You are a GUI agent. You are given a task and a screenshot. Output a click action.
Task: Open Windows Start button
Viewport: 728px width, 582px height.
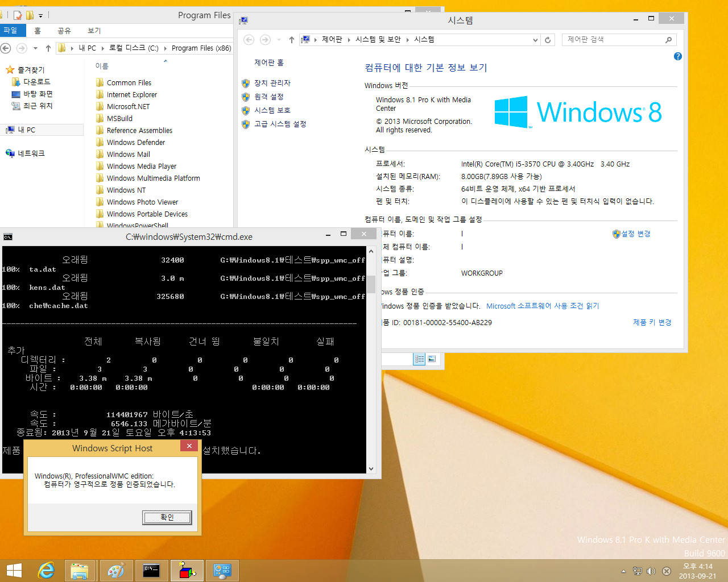coord(14,571)
